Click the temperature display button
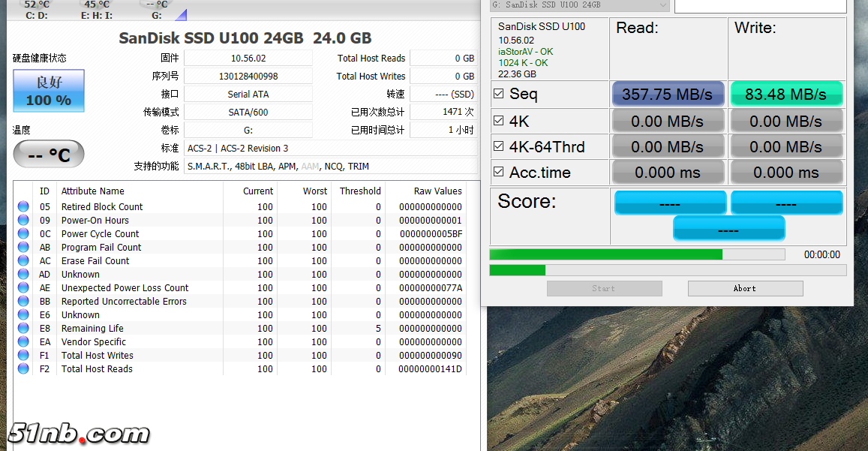 click(x=49, y=155)
